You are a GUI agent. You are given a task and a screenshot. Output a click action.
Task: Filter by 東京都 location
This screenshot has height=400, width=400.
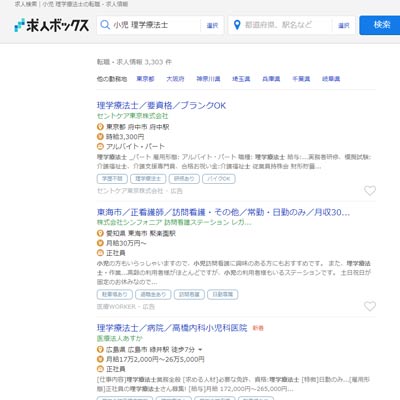[145, 79]
